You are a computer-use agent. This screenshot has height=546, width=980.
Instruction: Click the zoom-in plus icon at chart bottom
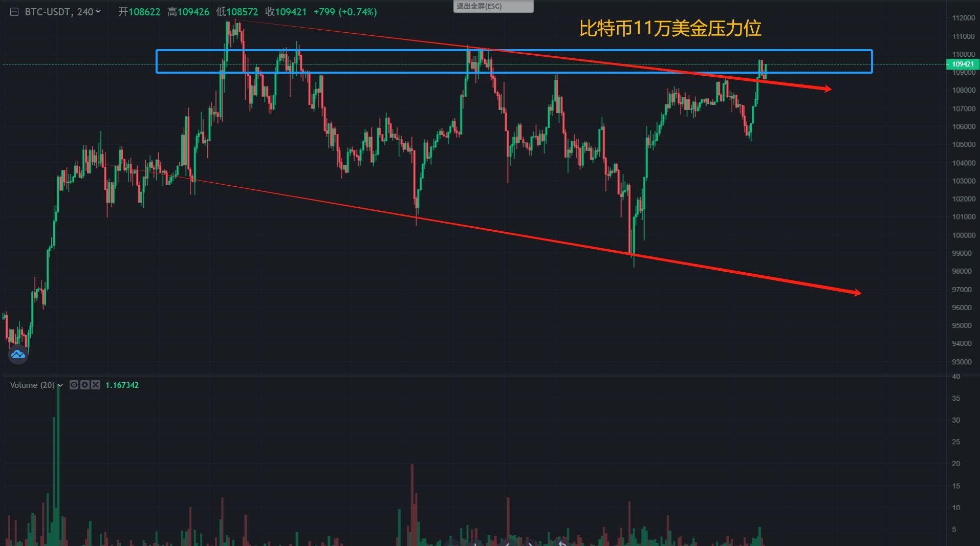pyautogui.click(x=475, y=543)
